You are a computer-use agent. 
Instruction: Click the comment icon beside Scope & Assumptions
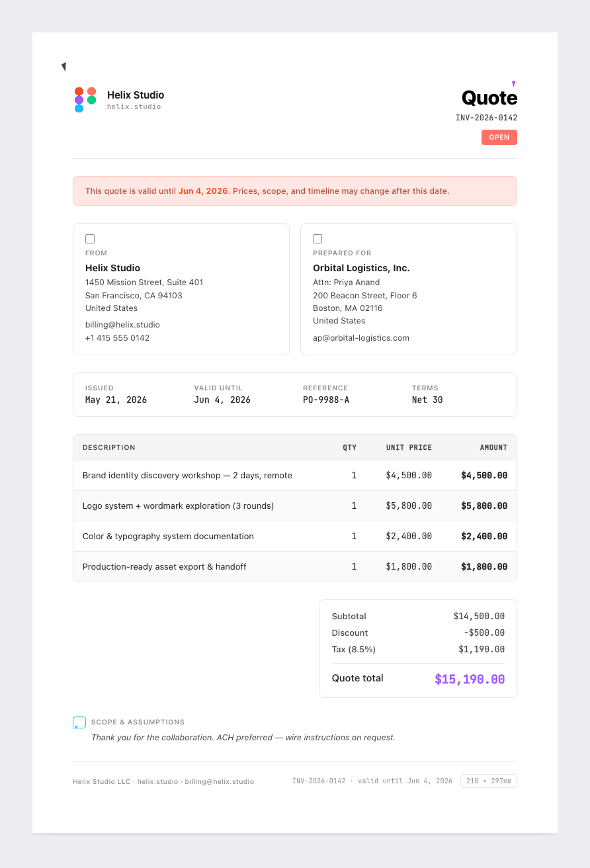point(79,722)
